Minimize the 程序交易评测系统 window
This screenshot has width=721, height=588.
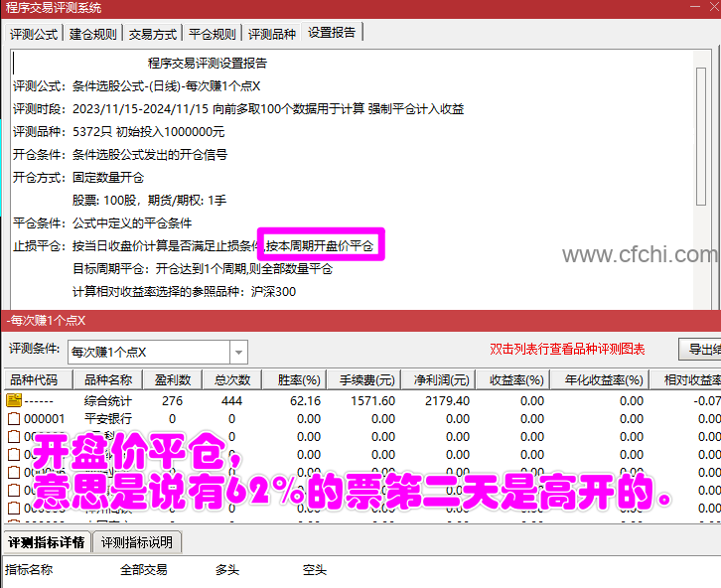(695, 6)
